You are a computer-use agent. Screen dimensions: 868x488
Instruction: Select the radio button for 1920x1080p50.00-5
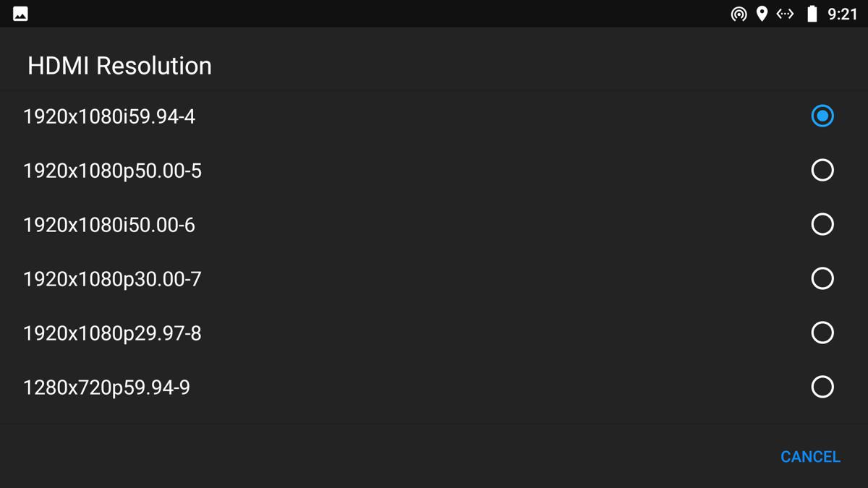822,170
